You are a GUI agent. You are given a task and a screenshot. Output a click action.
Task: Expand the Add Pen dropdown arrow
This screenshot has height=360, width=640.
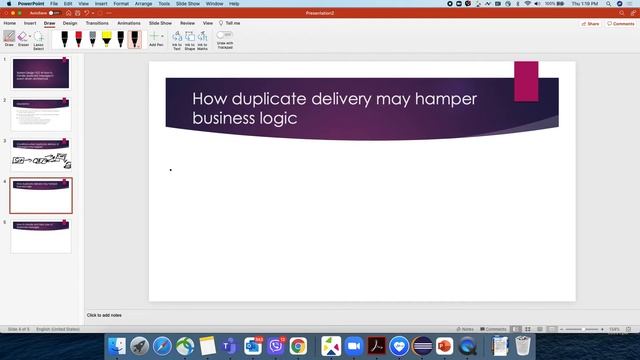(x=162, y=36)
